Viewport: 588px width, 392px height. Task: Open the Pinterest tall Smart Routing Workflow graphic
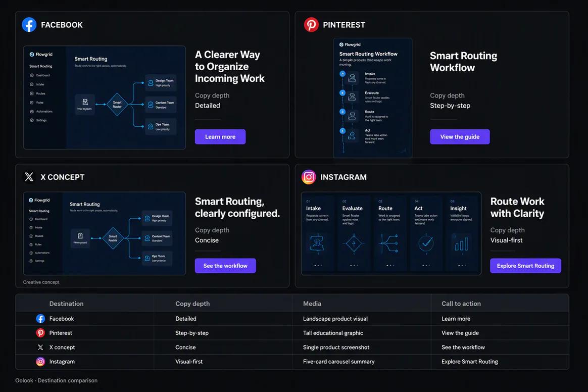pos(373,97)
